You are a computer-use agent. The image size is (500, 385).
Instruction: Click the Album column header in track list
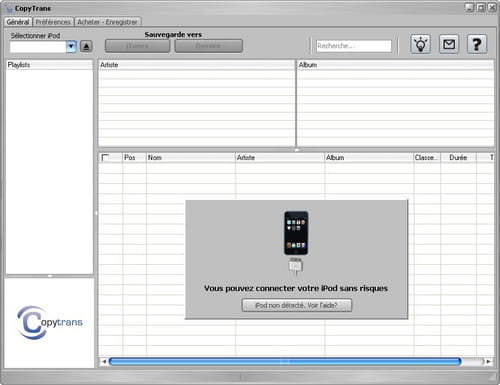click(x=369, y=157)
